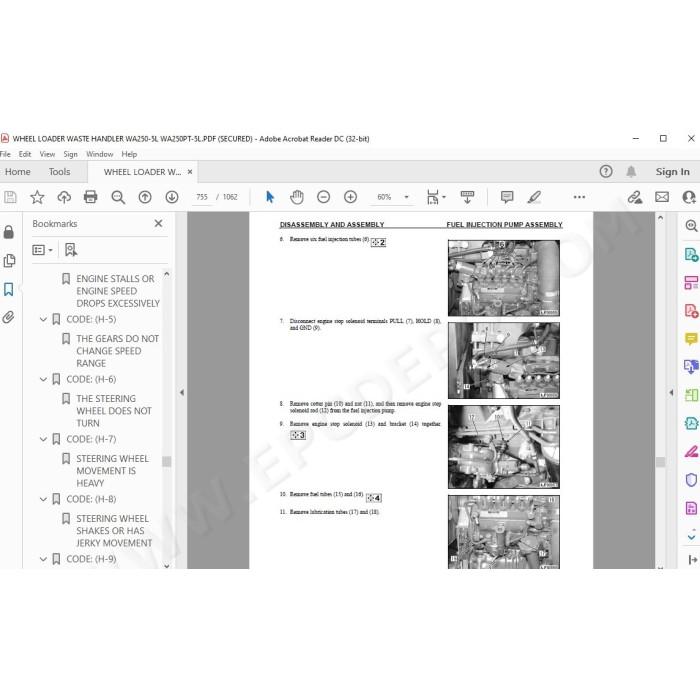The height and width of the screenshot is (700, 700).
Task: Zoom in with plus button
Action: click(x=350, y=197)
